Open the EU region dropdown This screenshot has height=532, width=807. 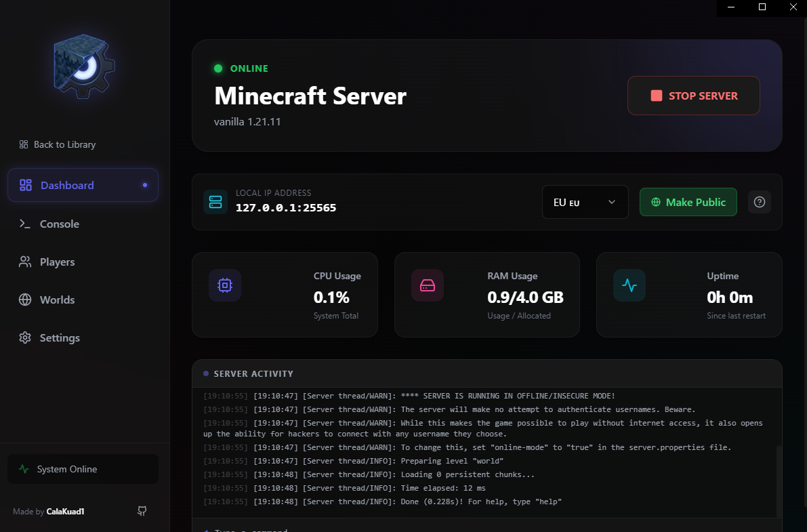pyautogui.click(x=585, y=201)
